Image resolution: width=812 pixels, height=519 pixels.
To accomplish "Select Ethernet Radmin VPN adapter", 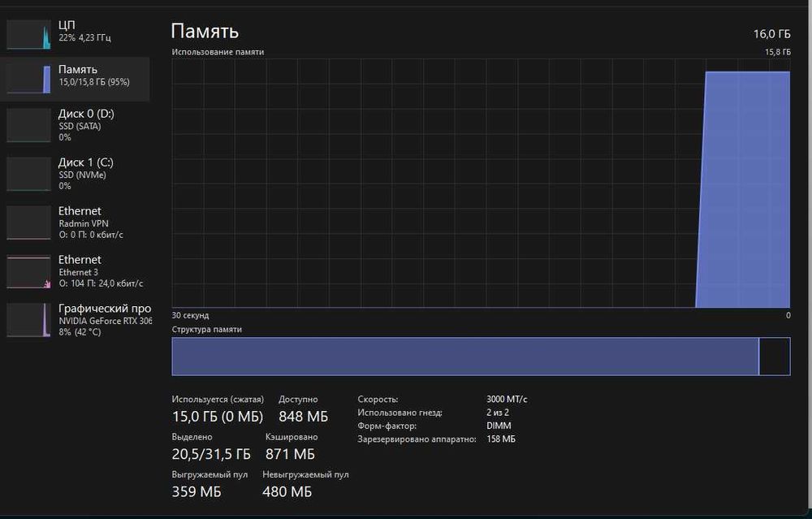I will click(75, 223).
